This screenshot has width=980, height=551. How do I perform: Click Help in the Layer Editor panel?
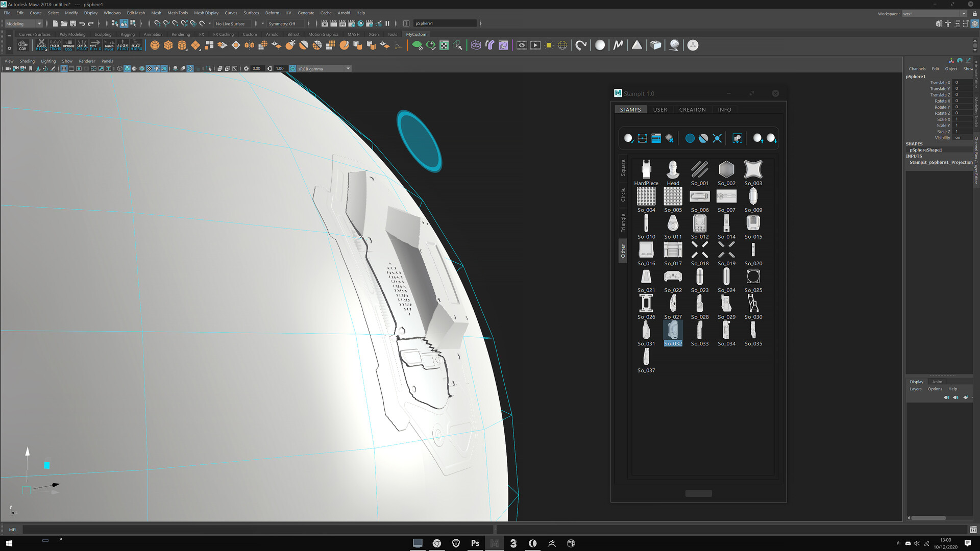click(x=952, y=389)
